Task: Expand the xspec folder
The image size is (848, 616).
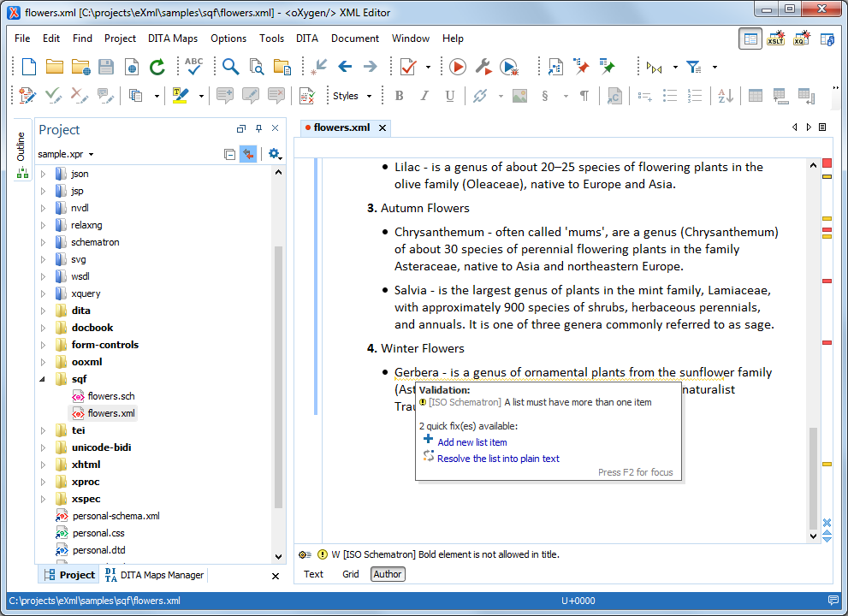Action: tap(44, 499)
